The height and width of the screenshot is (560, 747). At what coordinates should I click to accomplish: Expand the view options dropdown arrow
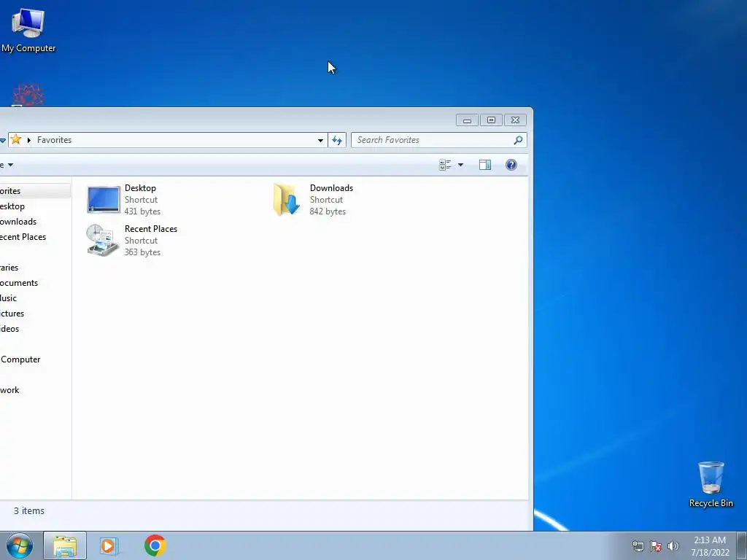click(x=461, y=165)
